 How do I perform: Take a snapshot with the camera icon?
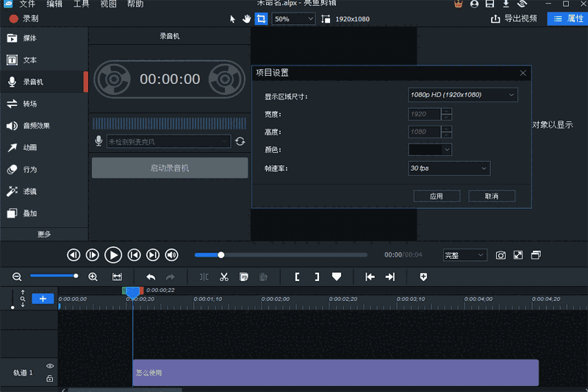coord(501,255)
